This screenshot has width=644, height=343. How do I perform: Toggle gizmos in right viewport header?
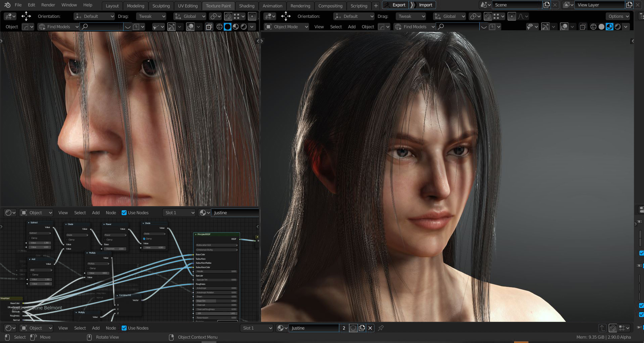pos(545,27)
